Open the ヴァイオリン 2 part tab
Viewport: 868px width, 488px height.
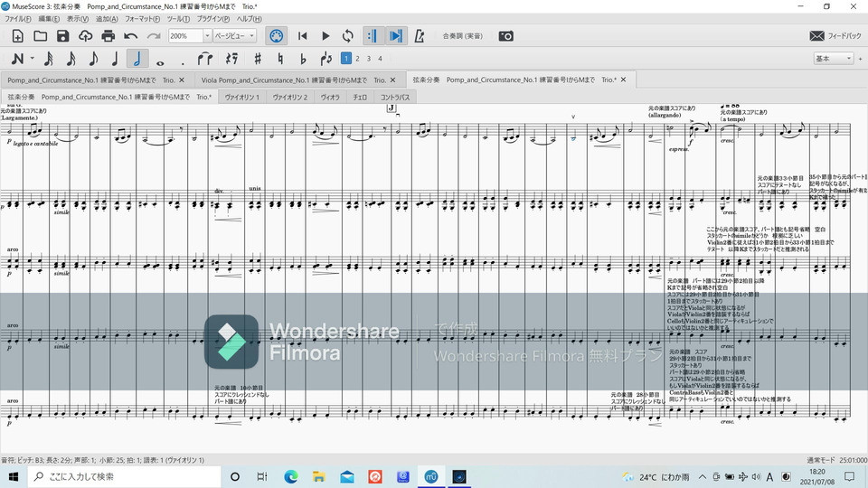290,98
